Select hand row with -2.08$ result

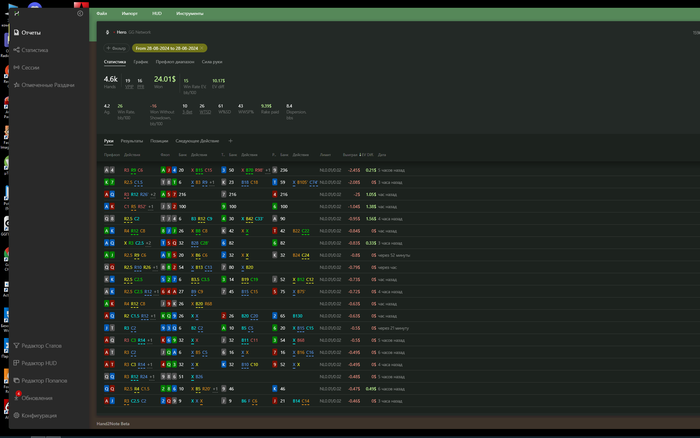click(397, 182)
